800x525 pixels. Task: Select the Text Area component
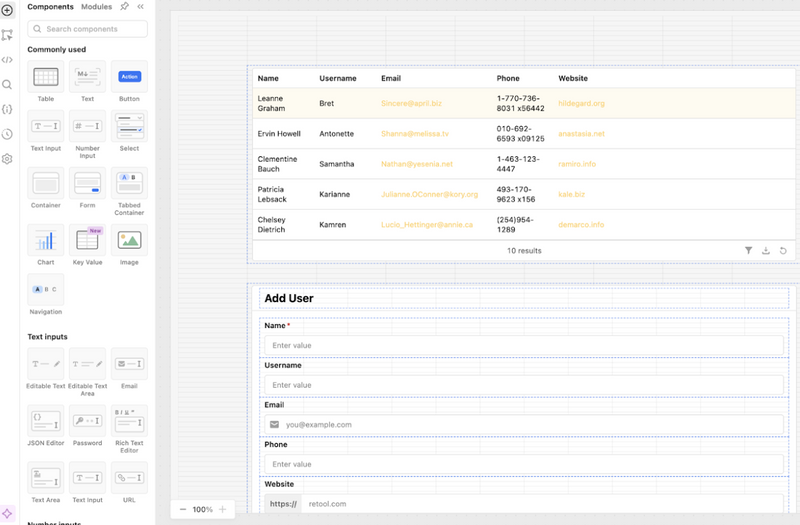45,483
